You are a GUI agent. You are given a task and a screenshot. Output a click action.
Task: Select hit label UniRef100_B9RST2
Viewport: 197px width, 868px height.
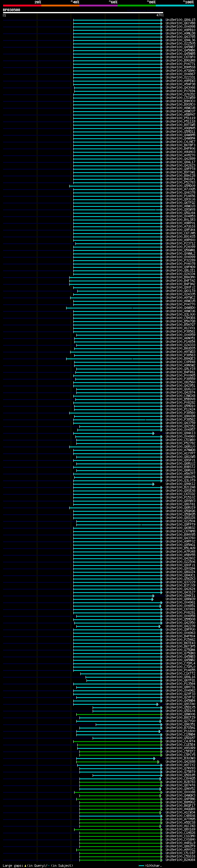[x=180, y=467]
